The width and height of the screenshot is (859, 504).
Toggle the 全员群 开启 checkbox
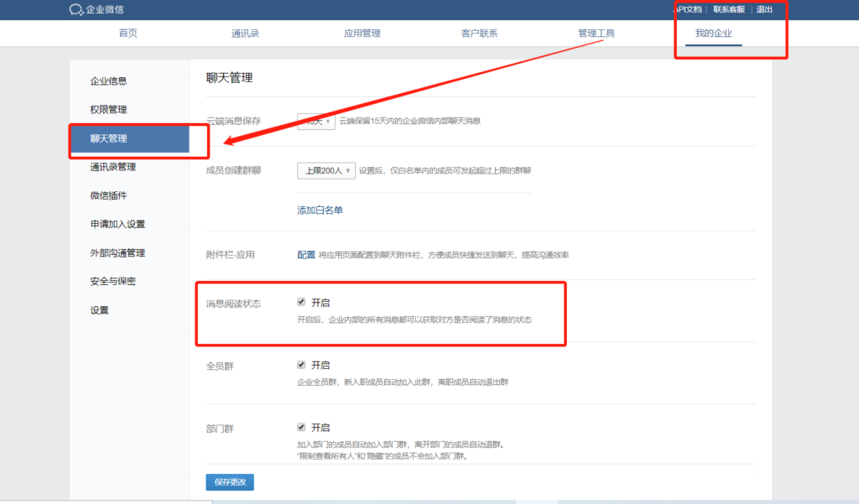(x=301, y=365)
